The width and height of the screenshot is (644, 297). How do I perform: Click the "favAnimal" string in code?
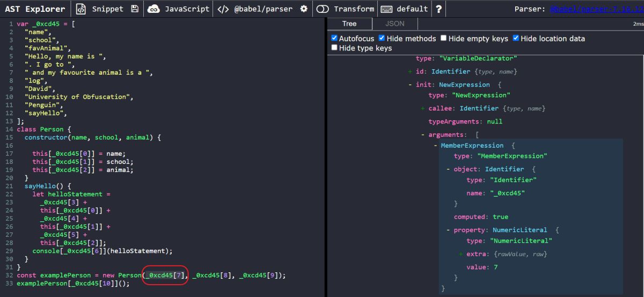tap(47, 48)
